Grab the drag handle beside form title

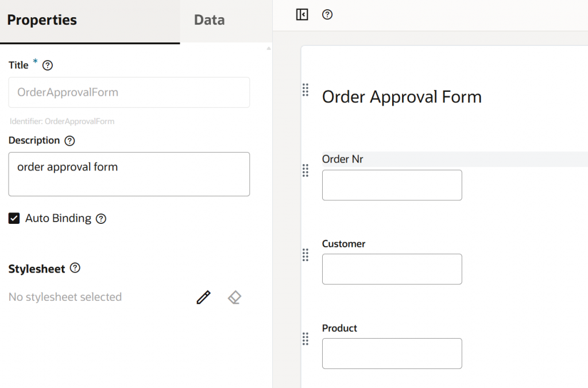(x=305, y=90)
